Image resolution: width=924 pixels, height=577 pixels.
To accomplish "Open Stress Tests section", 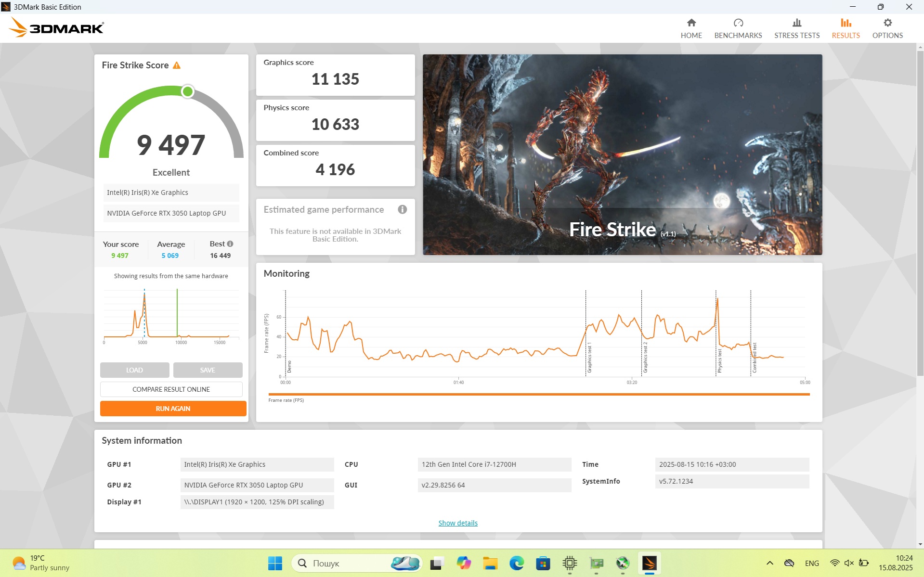I will click(796, 29).
